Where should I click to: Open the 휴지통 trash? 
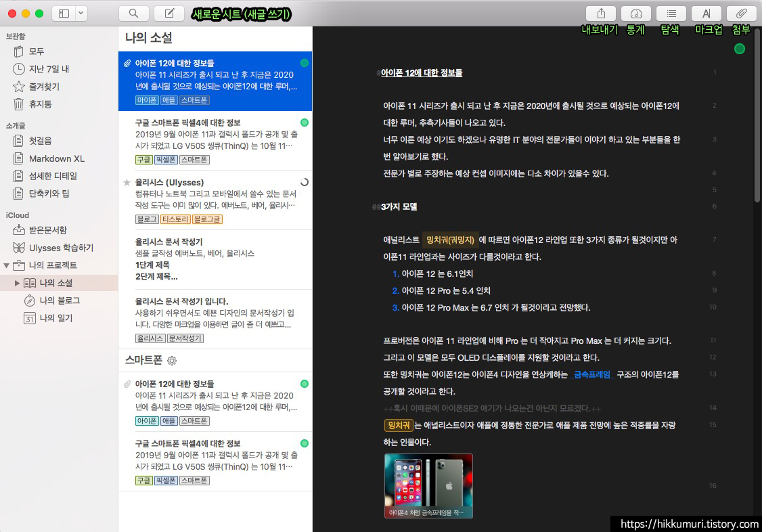(x=58, y=104)
